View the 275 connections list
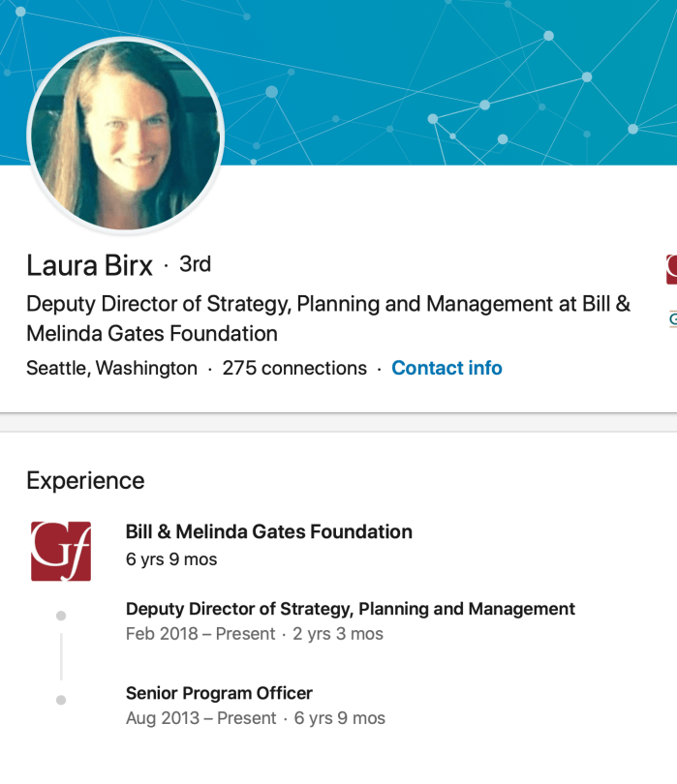The image size is (677, 784). [294, 368]
